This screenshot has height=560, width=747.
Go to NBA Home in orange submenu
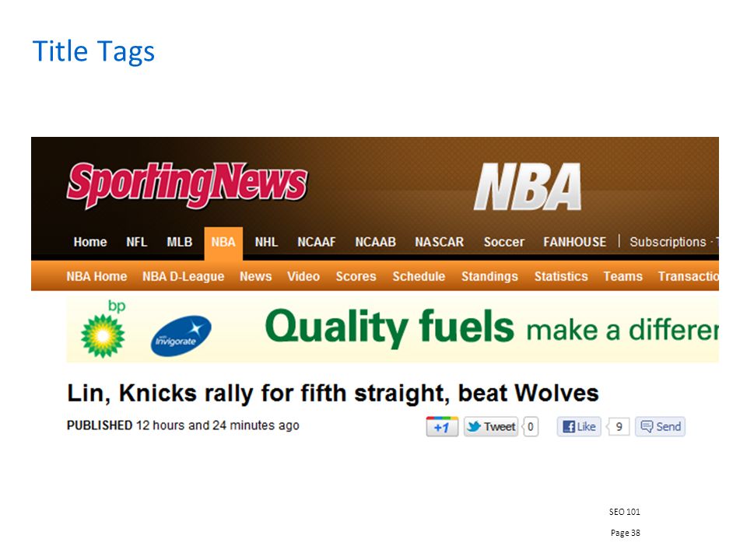click(96, 276)
